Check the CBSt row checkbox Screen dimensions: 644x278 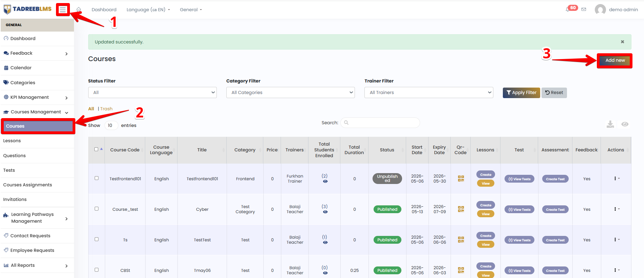96,270
